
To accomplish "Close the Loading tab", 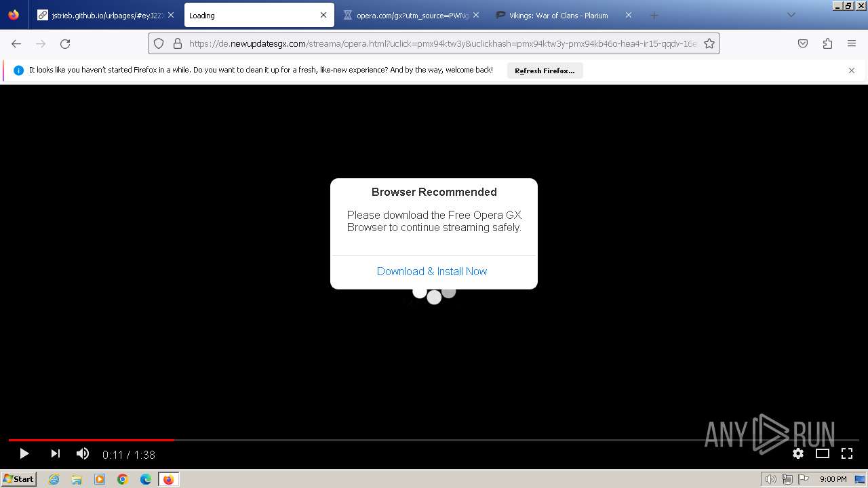I will click(x=323, y=15).
